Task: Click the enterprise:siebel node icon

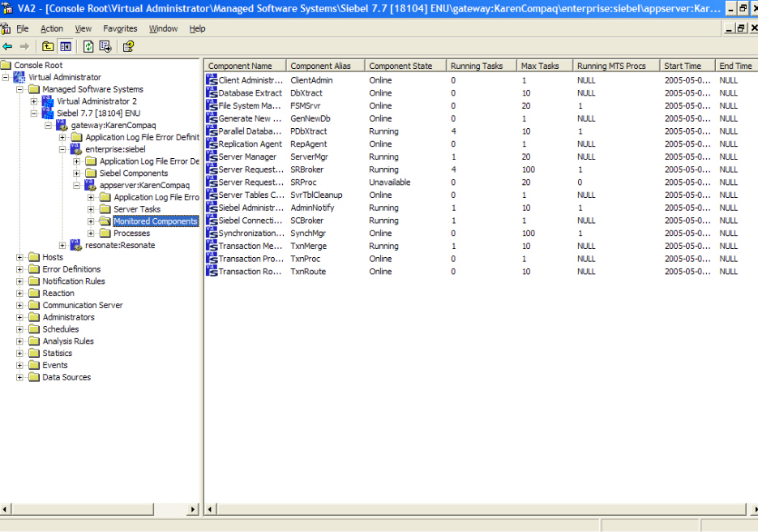Action: [x=76, y=149]
